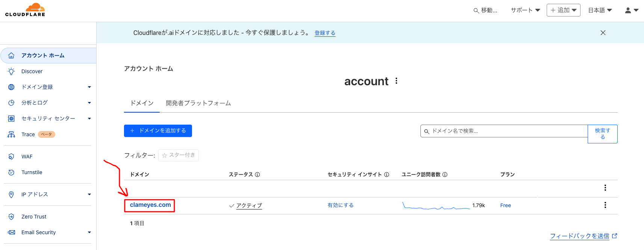Click the 分析とログ pie chart icon
This screenshot has height=250, width=644.
[x=11, y=103]
